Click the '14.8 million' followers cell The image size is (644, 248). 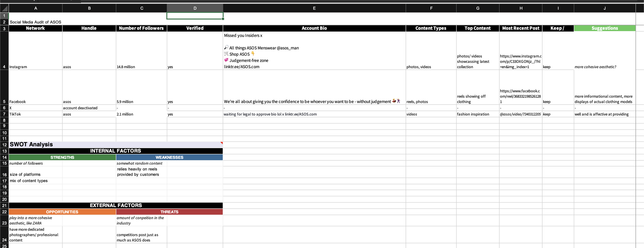(x=141, y=51)
